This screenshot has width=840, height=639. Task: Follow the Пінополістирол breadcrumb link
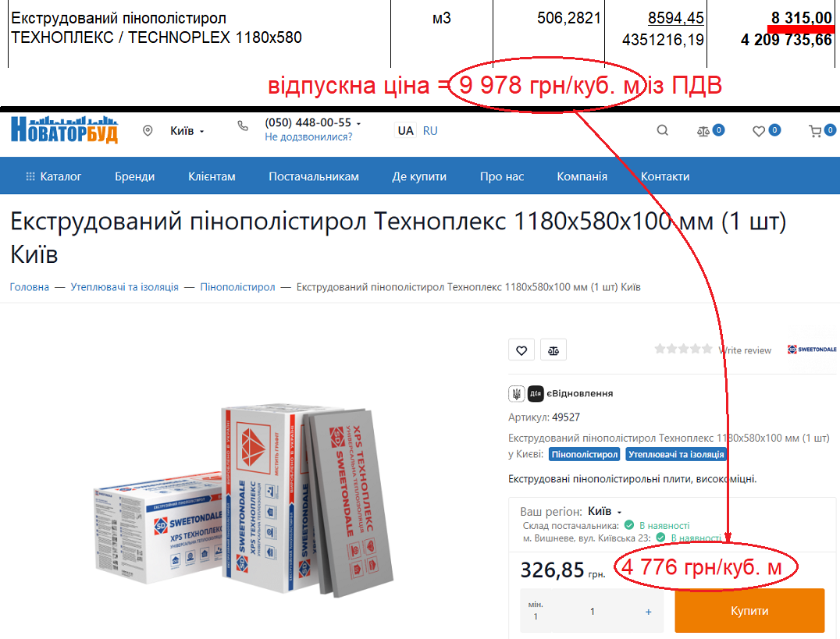coord(237,287)
